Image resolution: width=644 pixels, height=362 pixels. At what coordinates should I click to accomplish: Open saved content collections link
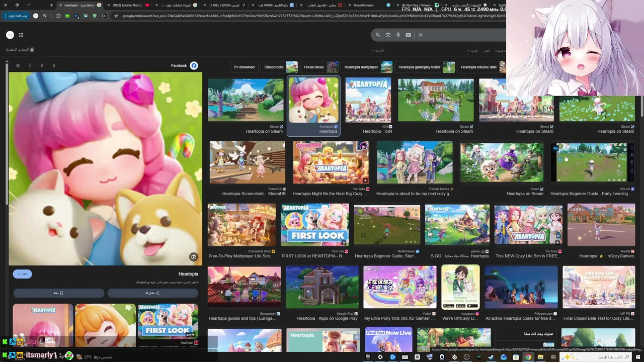tap(20, 49)
